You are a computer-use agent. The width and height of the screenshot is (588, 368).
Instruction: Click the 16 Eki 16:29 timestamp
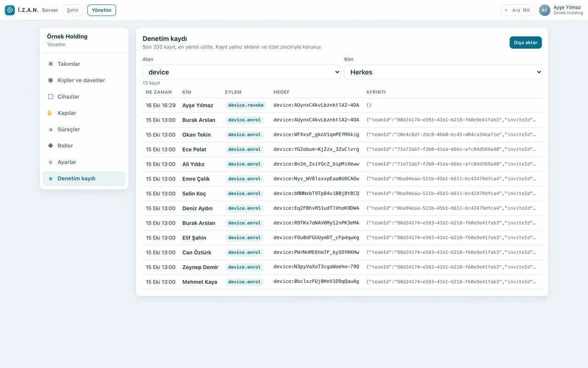pos(161,105)
